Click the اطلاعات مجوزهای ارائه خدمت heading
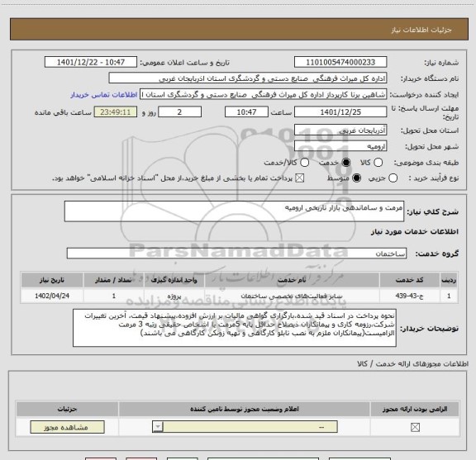Viewport: 476px width, 460px height. point(413,363)
